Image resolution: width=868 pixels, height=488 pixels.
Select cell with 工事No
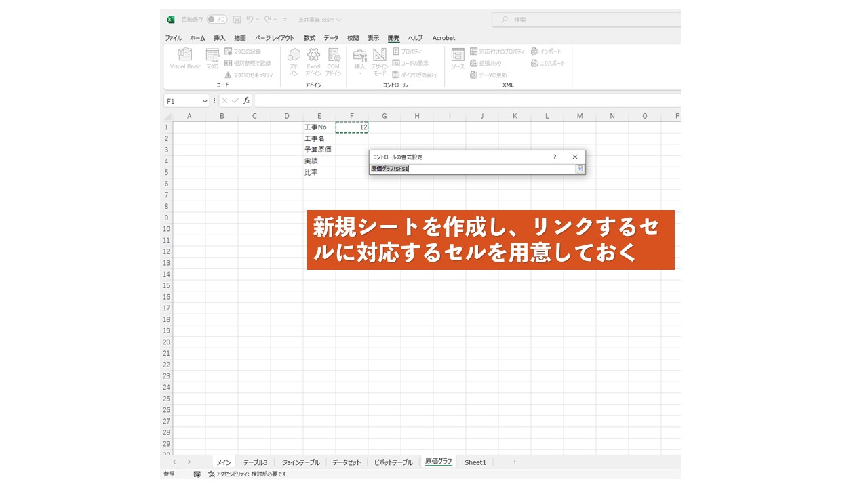pos(319,127)
